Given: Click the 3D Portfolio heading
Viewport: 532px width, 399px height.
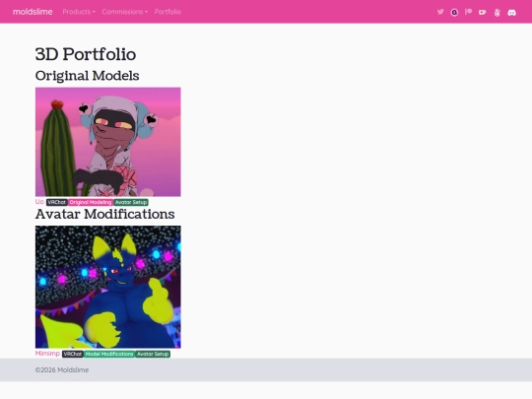Looking at the screenshot, I should (86, 54).
